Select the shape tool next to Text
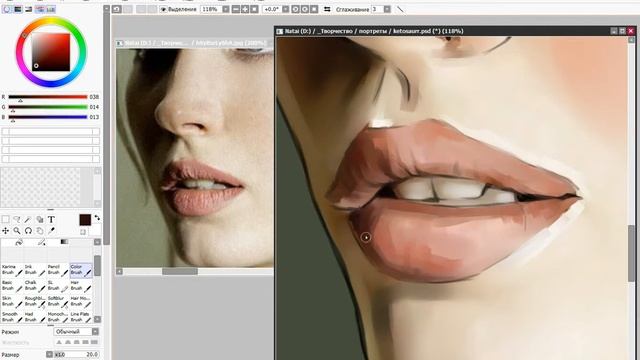 40,220
